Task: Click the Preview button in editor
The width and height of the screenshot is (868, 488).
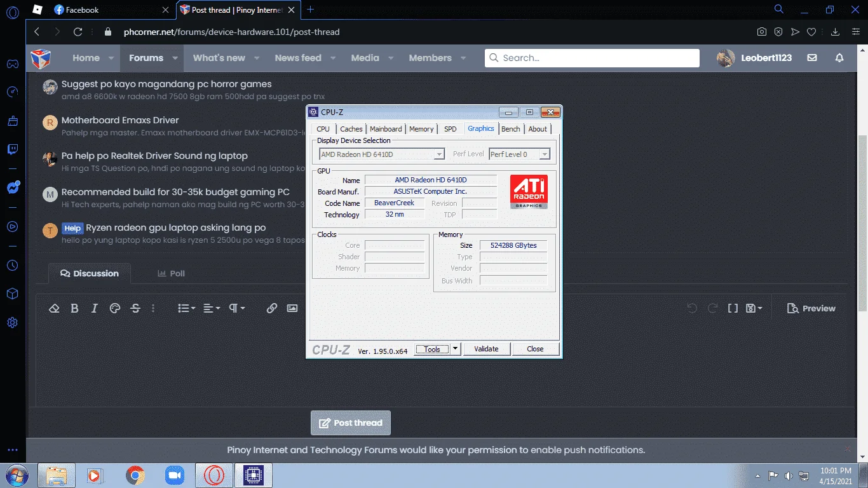Action: point(811,308)
